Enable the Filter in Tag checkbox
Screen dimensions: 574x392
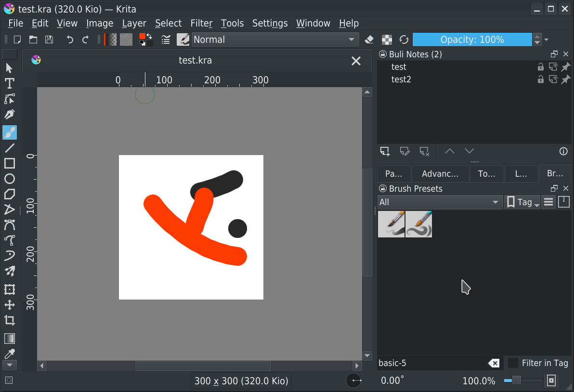[x=513, y=363]
